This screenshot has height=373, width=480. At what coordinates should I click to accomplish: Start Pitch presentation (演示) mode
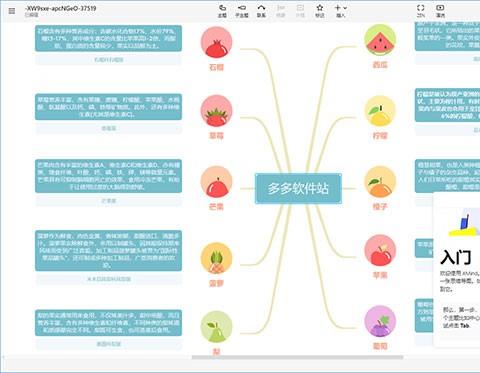440,11
